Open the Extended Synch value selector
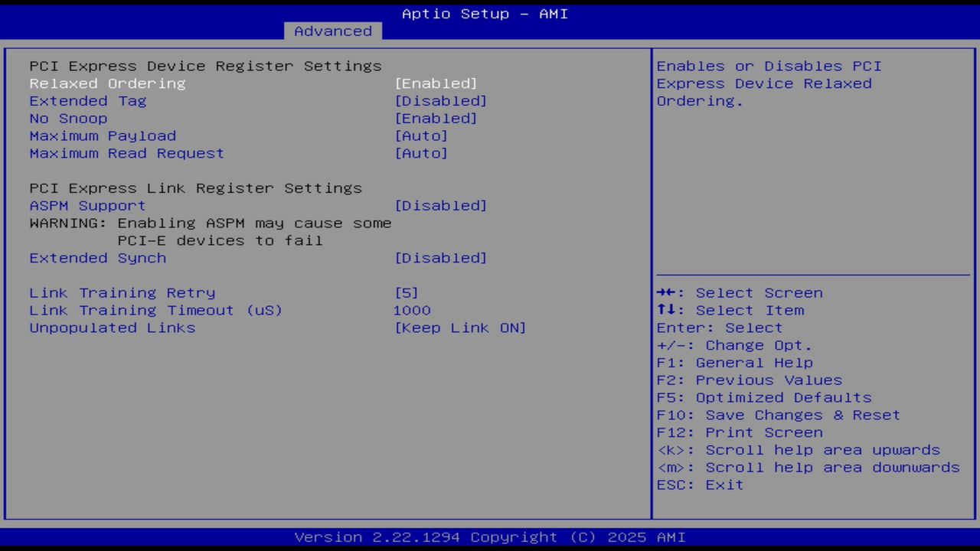980x551 pixels. click(x=441, y=258)
